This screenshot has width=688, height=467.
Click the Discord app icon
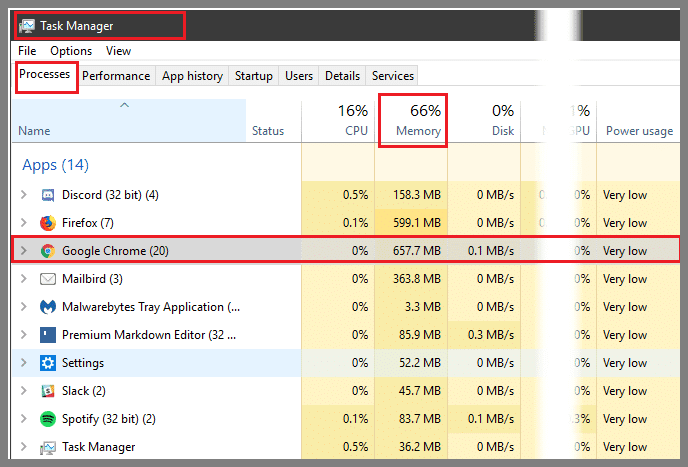pyautogui.click(x=47, y=195)
